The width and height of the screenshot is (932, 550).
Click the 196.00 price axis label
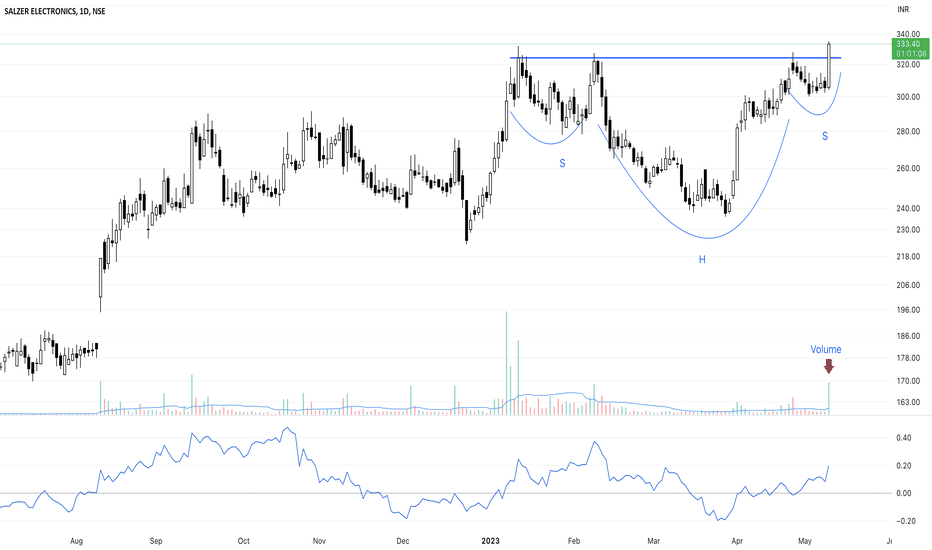coord(908,310)
